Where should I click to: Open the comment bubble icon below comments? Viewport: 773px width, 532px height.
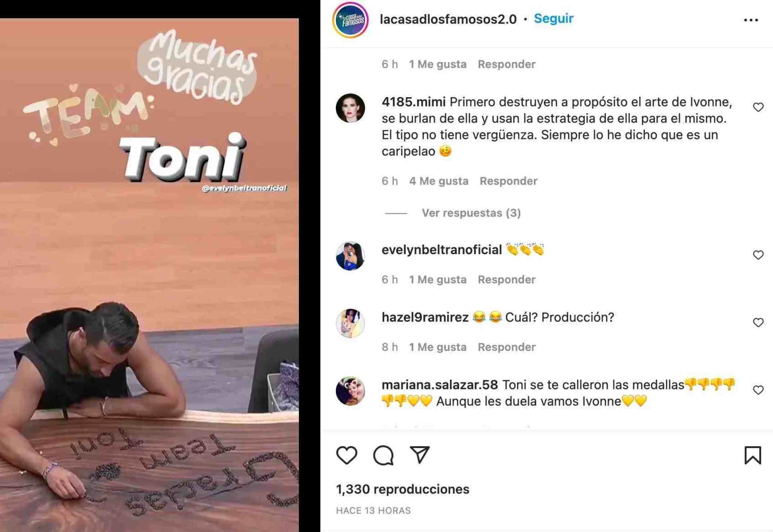383,455
